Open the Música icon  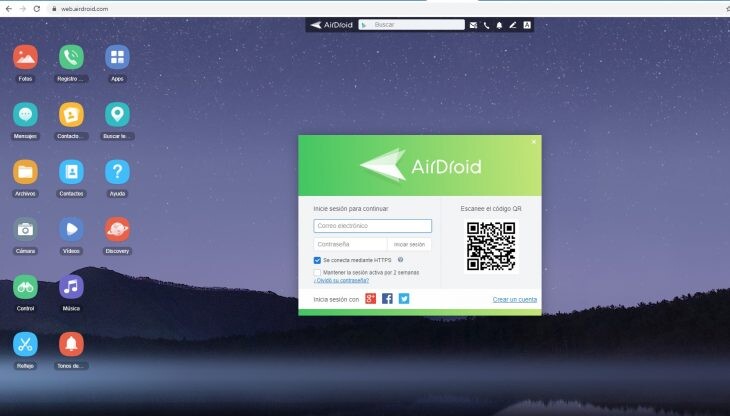[71, 287]
